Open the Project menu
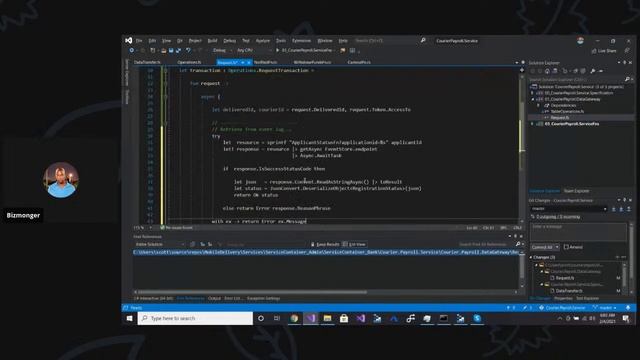This screenshot has height=360, width=640. [x=195, y=41]
